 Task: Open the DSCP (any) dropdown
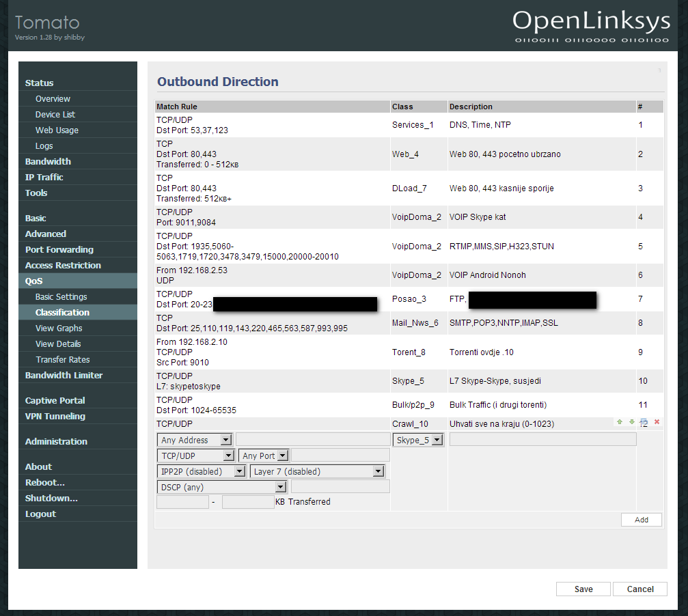pyautogui.click(x=221, y=487)
